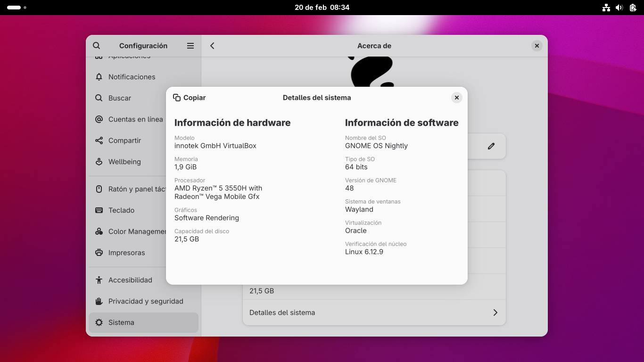Screen dimensions: 644x362
Task: Click the Wayland value
Action: 359,209
